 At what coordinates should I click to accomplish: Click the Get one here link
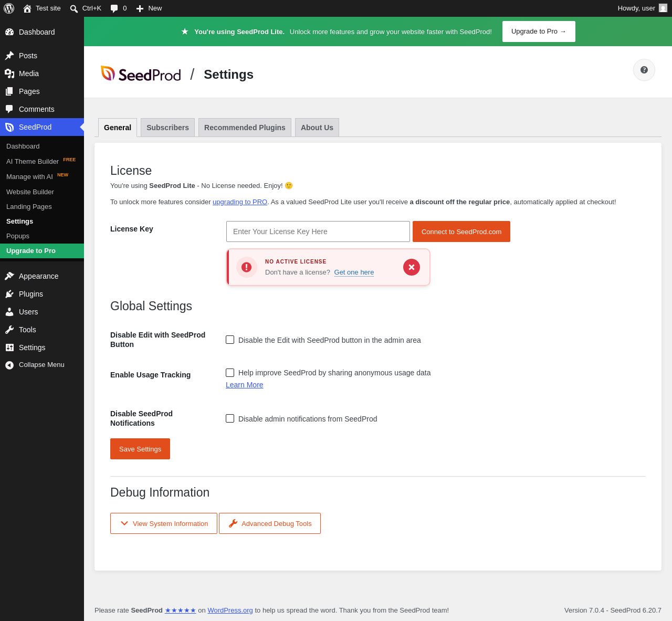(354, 272)
